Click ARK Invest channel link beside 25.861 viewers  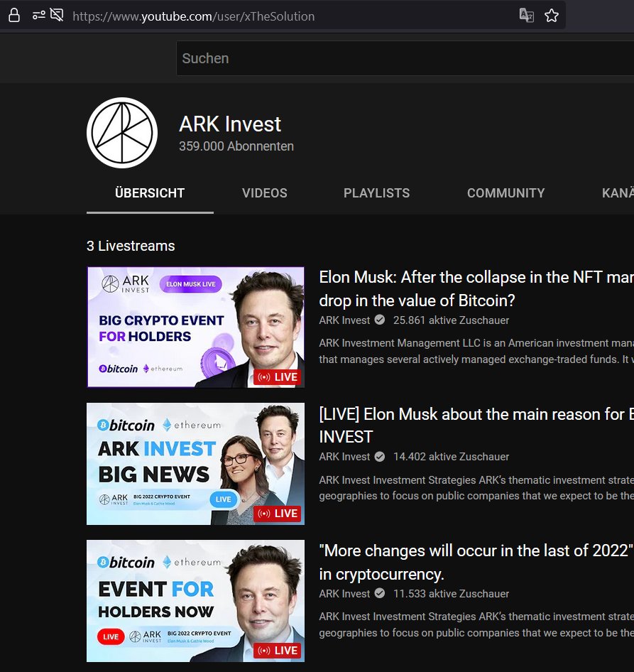(x=344, y=320)
